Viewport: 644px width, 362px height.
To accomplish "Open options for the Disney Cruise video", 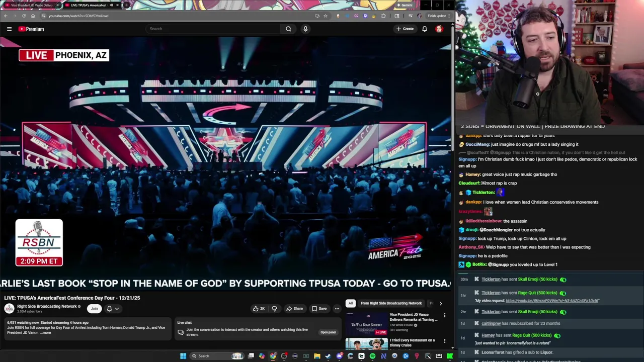I will [444, 341].
